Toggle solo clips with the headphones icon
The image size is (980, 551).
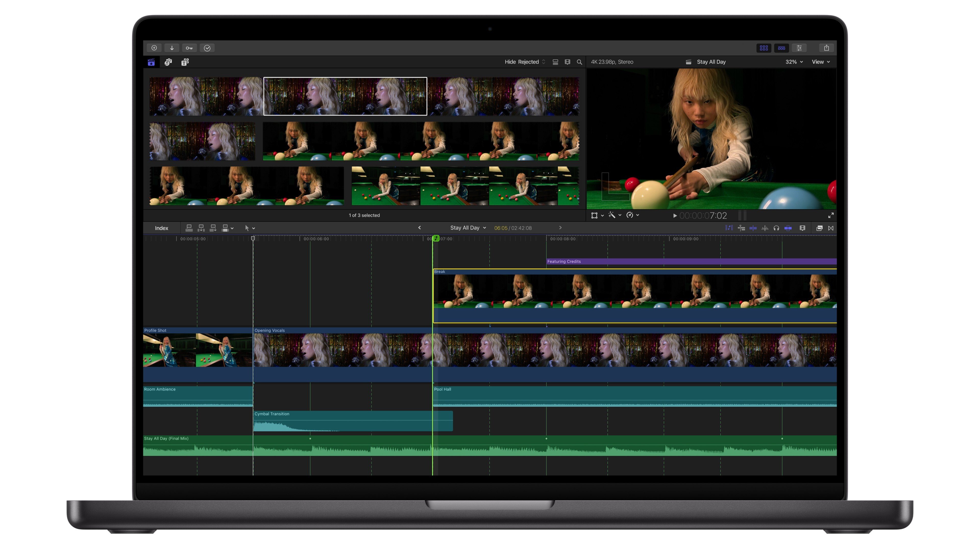[776, 228]
